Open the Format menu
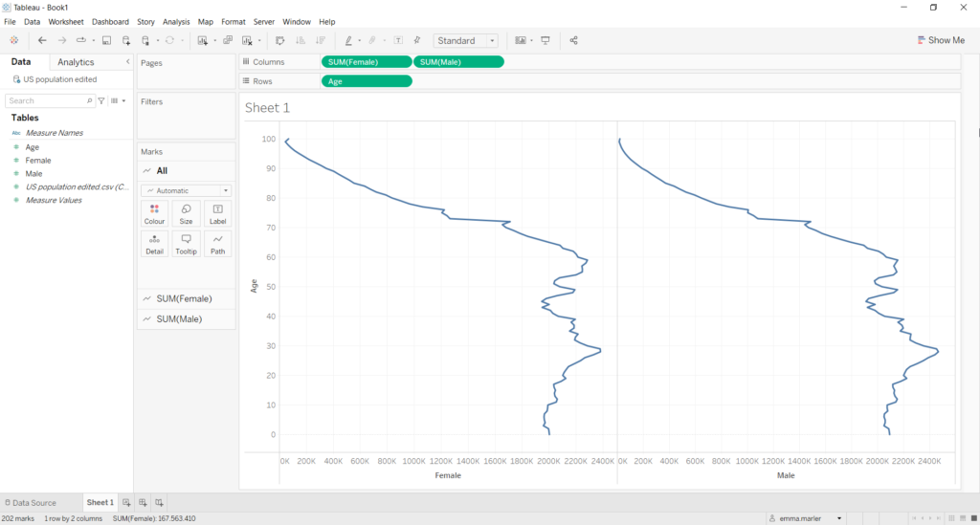 [x=234, y=22]
